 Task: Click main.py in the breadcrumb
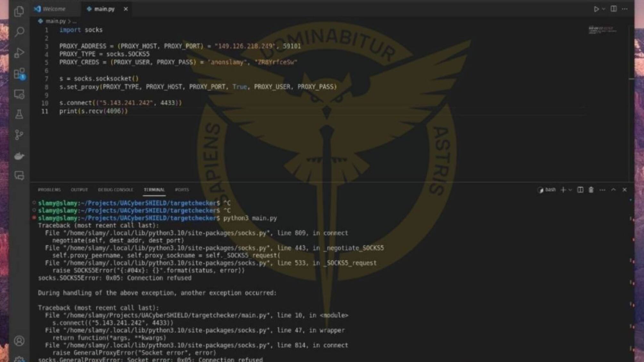coord(55,21)
